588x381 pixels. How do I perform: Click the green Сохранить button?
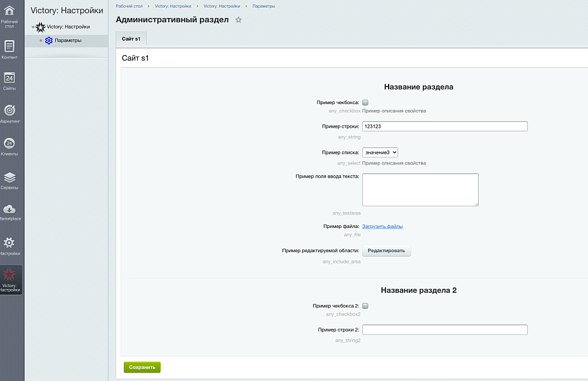click(142, 367)
